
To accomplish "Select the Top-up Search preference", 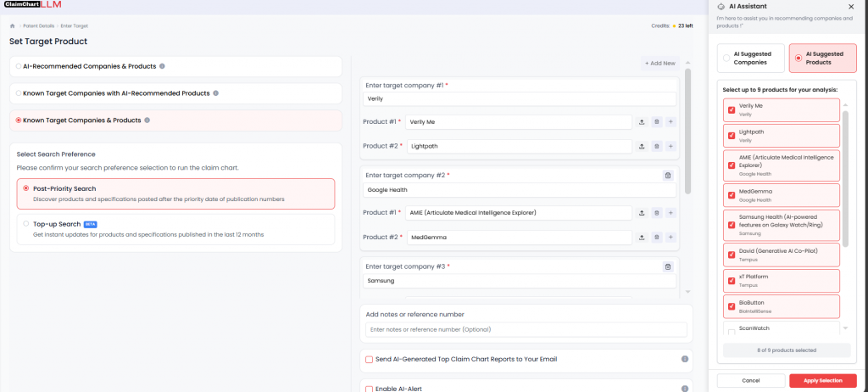I will pos(26,225).
